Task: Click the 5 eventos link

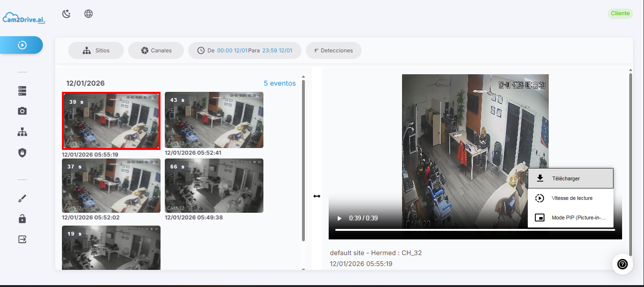Action: click(x=280, y=83)
